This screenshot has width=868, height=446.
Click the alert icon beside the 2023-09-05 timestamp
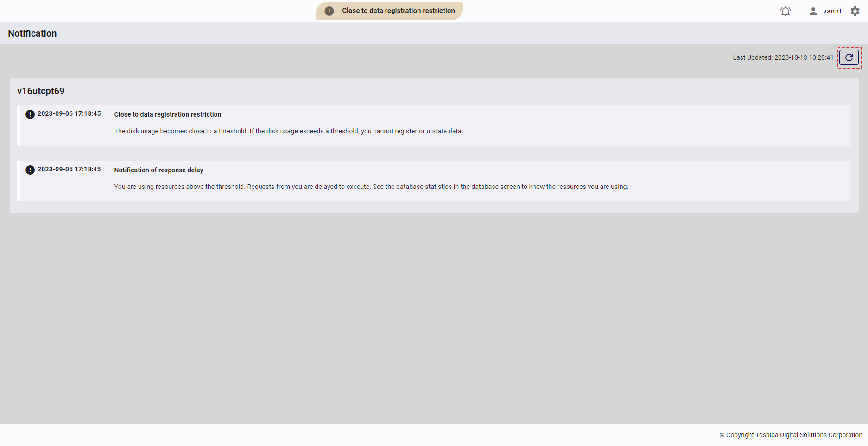pyautogui.click(x=30, y=170)
